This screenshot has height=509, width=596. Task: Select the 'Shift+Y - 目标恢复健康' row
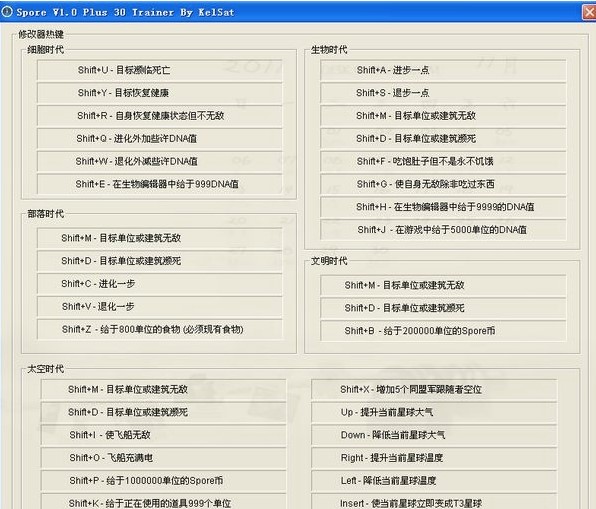160,93
